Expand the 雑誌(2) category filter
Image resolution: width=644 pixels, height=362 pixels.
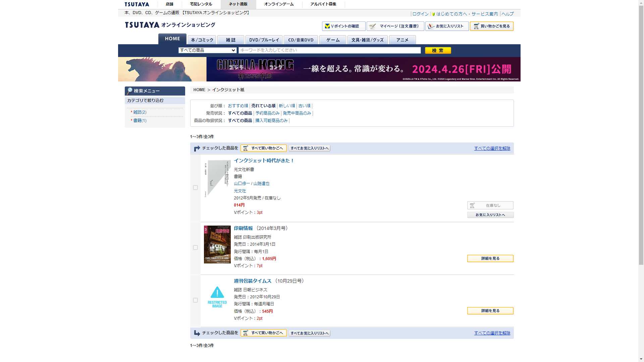coord(140,112)
